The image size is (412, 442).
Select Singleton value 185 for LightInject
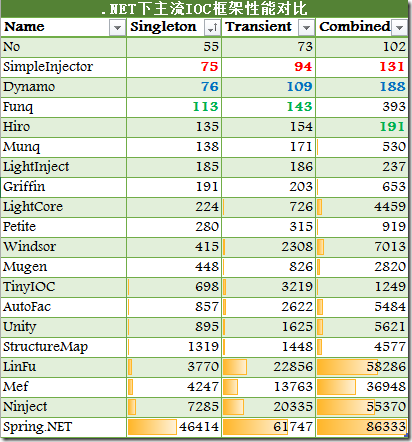tap(207, 167)
